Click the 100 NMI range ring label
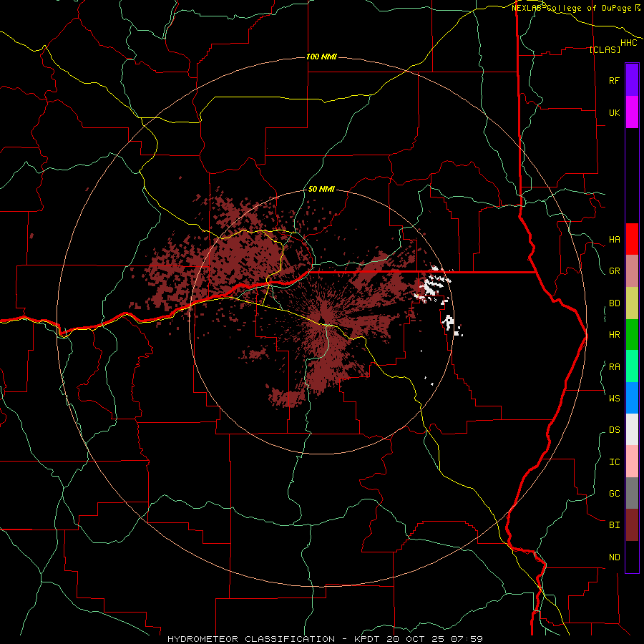644x644 pixels. tap(321, 57)
